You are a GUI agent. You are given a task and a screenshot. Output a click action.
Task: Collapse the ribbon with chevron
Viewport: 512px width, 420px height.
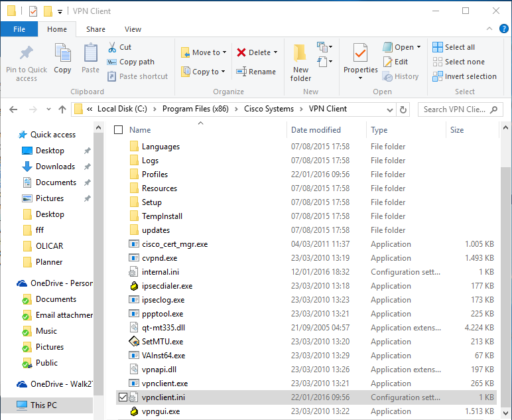pyautogui.click(x=489, y=29)
